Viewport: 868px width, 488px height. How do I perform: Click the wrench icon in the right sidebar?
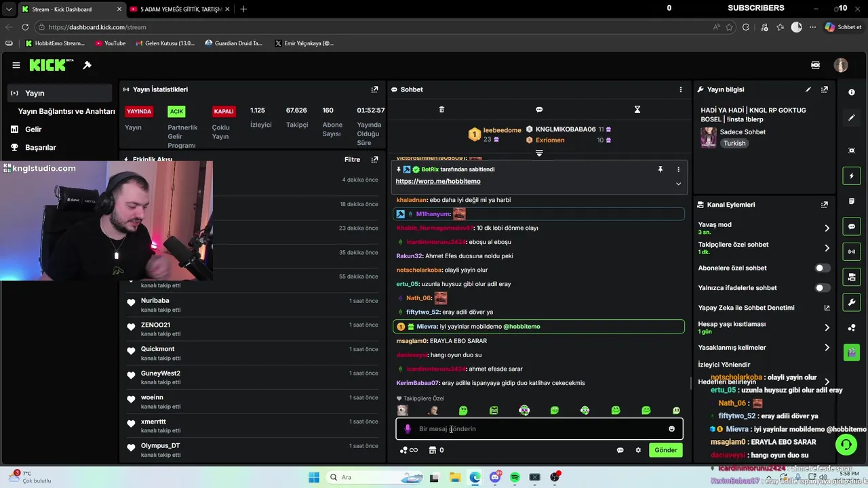[852, 302]
